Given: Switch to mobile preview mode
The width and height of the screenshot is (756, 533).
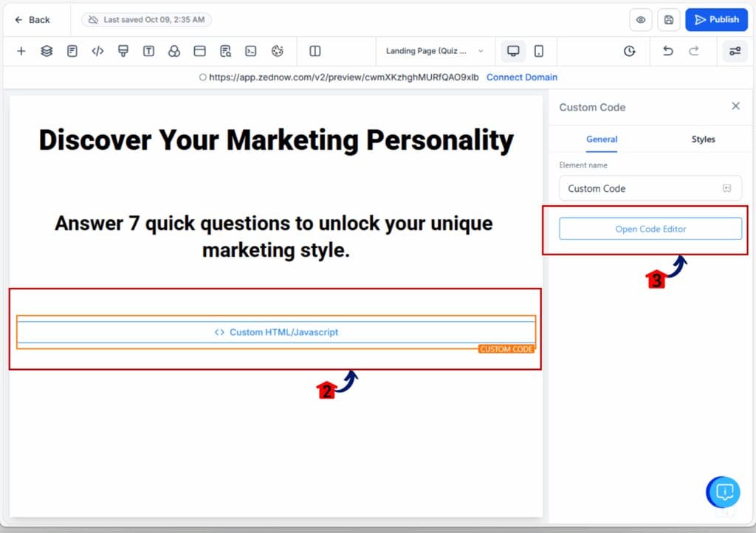Looking at the screenshot, I should [x=539, y=51].
